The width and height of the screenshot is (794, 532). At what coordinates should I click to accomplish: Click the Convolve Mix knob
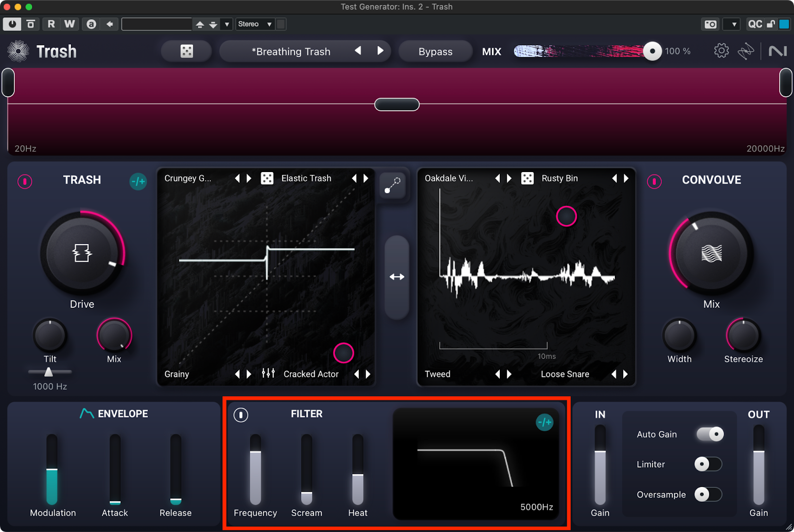[x=711, y=253]
